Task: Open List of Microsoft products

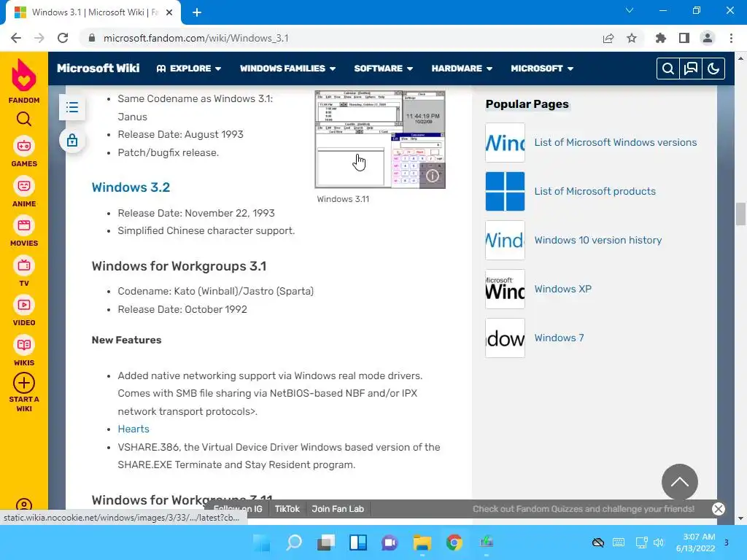Action: [595, 192]
